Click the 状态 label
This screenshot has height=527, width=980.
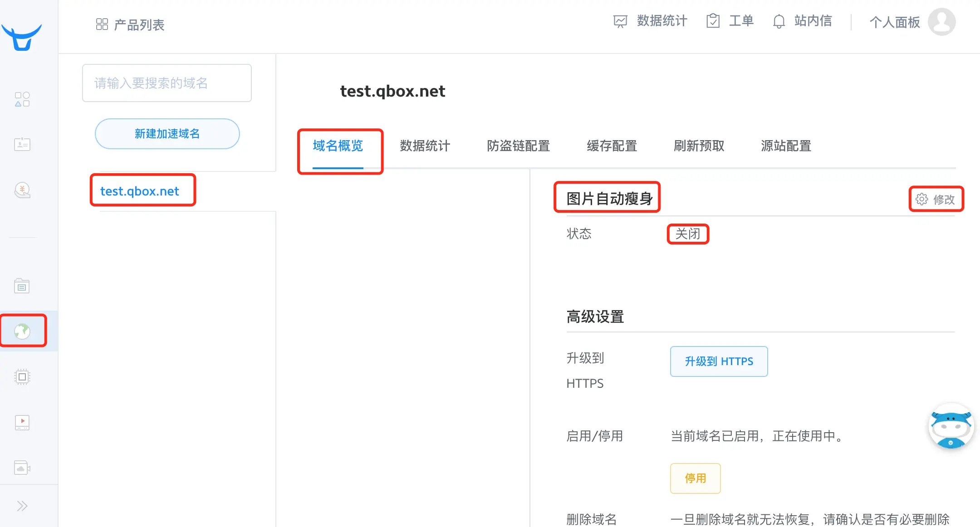click(579, 234)
